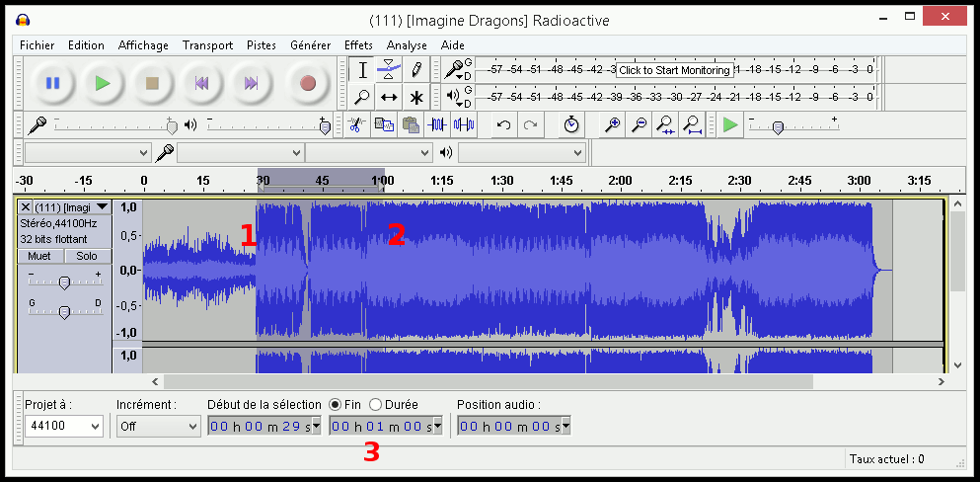
Task: Solo the track with Solo button
Action: pos(87,257)
